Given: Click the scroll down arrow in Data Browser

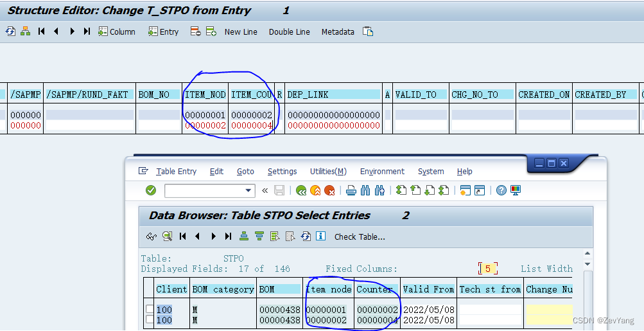Looking at the screenshot, I should (x=587, y=264).
